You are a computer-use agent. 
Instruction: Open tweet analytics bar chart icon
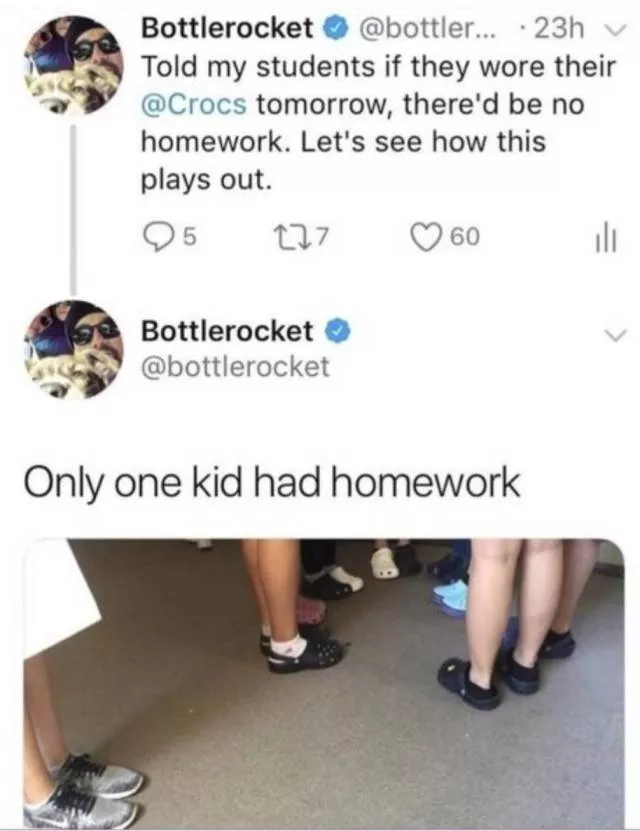(x=605, y=237)
